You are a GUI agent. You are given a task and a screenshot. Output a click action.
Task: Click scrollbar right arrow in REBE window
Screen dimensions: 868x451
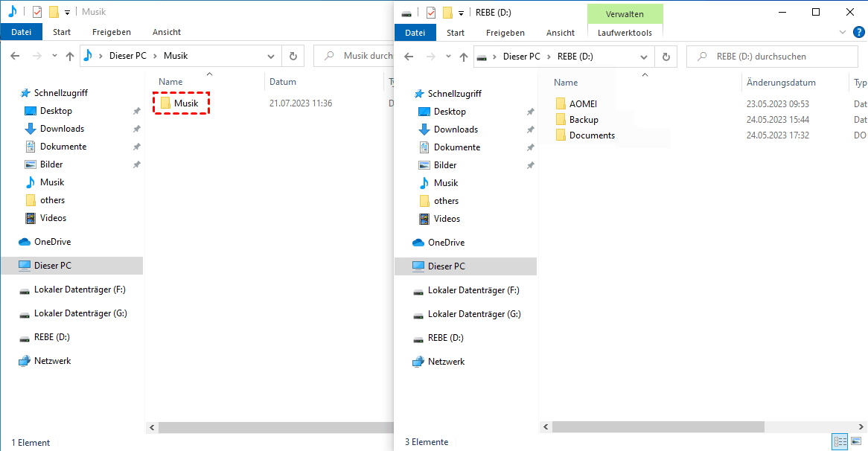[x=861, y=426]
